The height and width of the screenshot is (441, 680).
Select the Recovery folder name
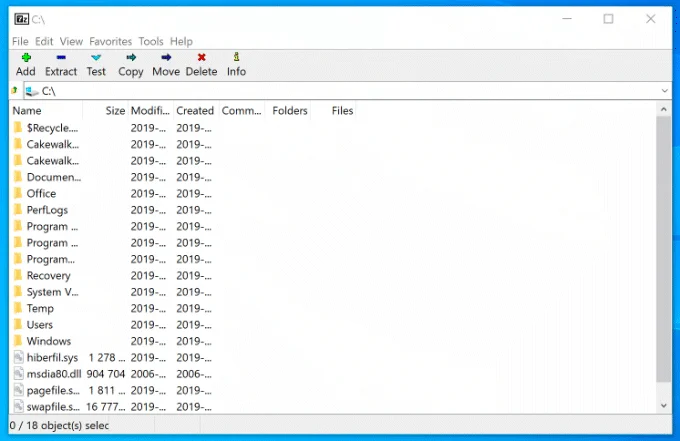[x=48, y=275]
